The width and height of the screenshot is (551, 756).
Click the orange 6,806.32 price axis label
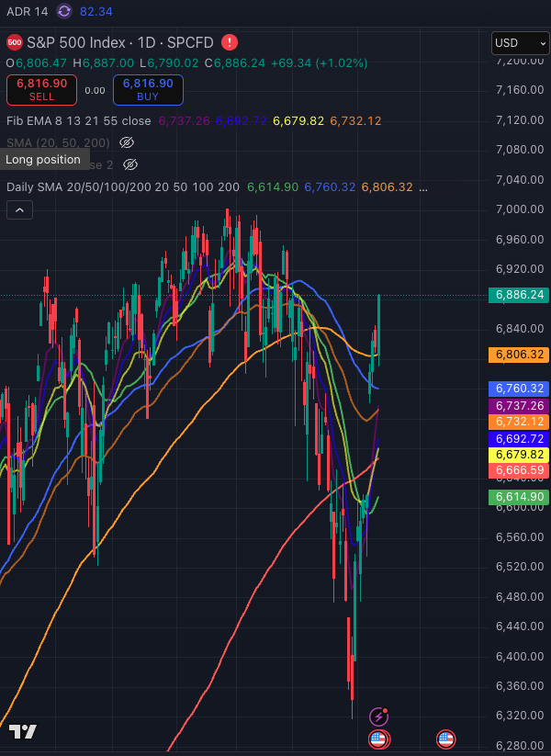click(x=519, y=355)
